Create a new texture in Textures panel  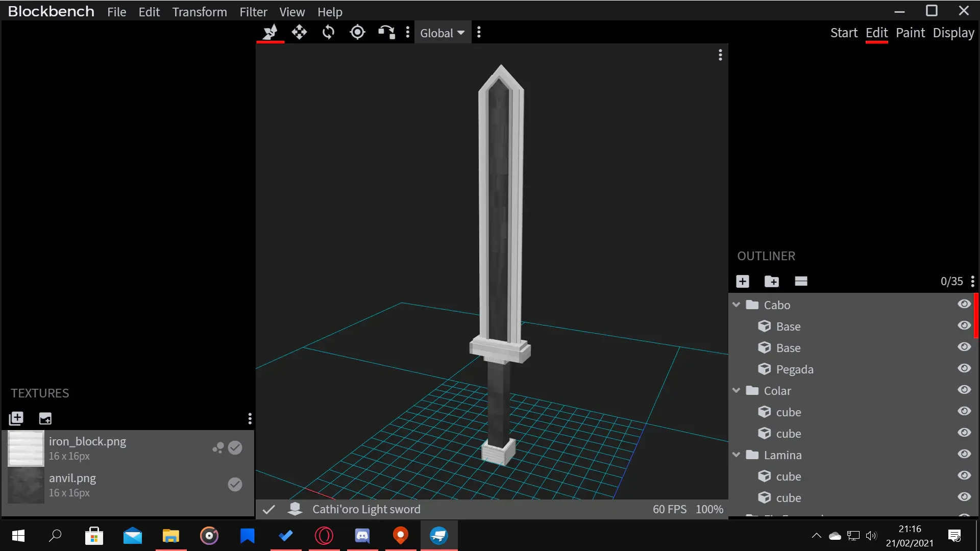click(45, 418)
